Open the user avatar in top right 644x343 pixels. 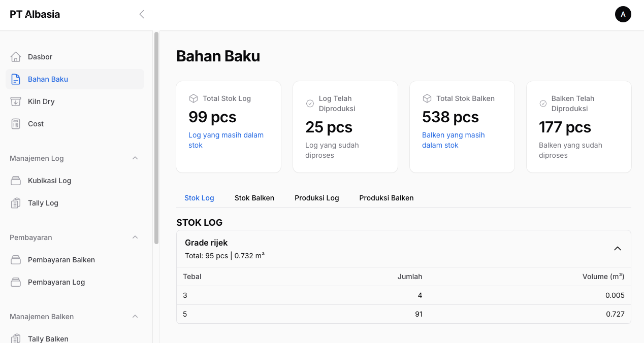[623, 14]
